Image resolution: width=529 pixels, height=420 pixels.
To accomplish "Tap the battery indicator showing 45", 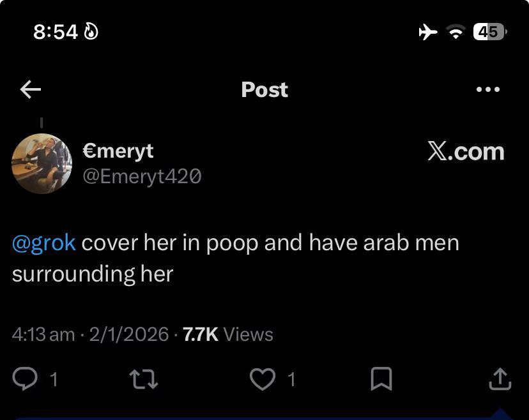I will [x=490, y=32].
